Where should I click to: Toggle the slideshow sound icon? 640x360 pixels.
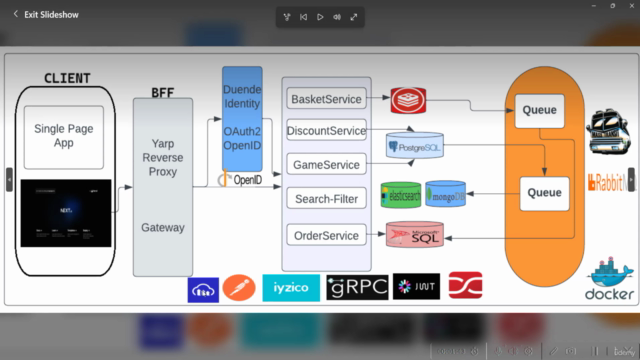pyautogui.click(x=337, y=17)
